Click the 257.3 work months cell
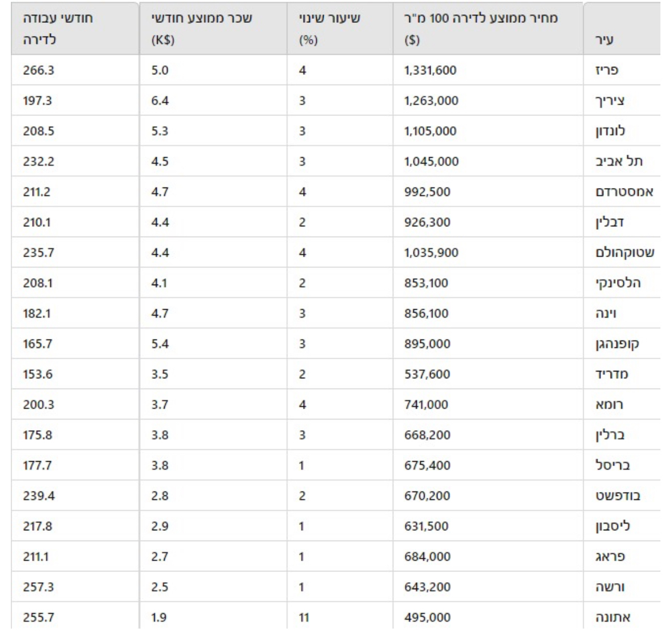Image resolution: width=665 pixels, height=644 pixels. click(39, 587)
